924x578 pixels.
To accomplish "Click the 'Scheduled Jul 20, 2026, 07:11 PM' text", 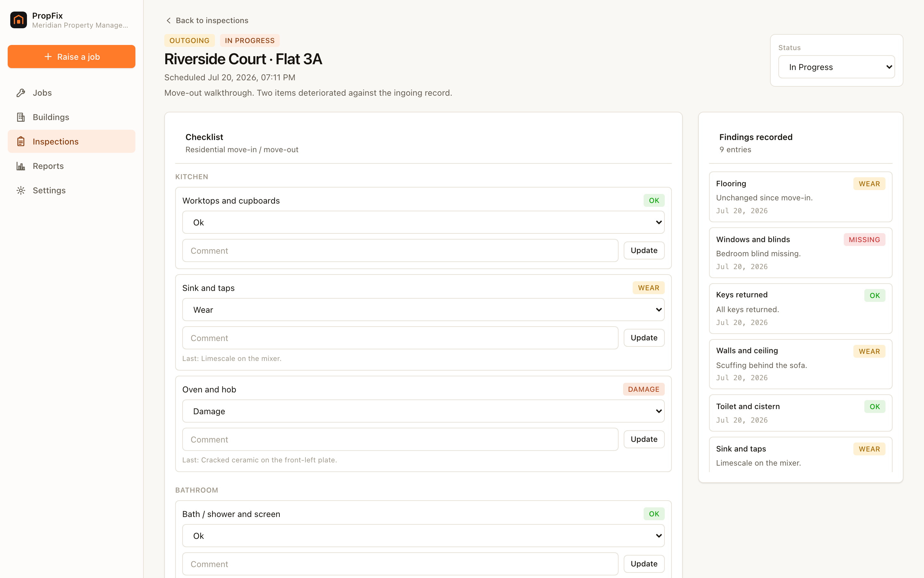I will (230, 78).
